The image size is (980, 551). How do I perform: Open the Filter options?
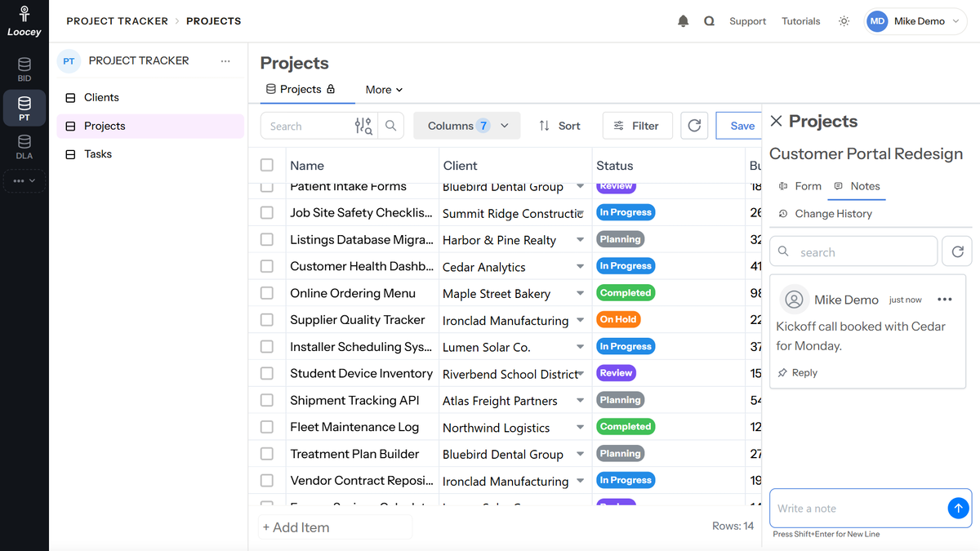637,126
